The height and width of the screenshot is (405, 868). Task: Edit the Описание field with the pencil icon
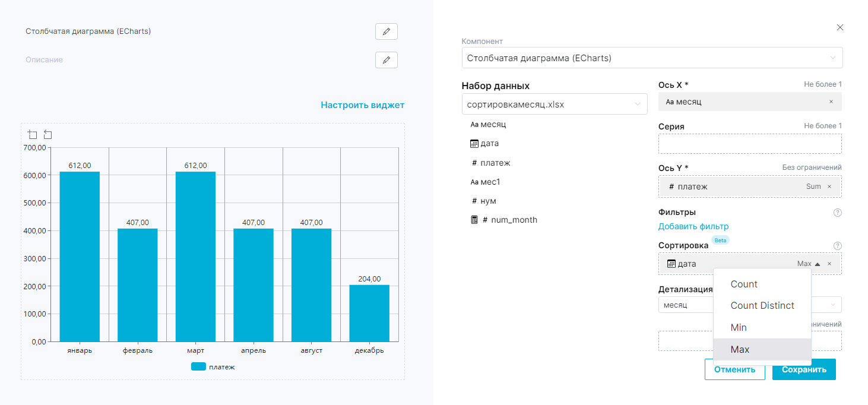pos(387,60)
